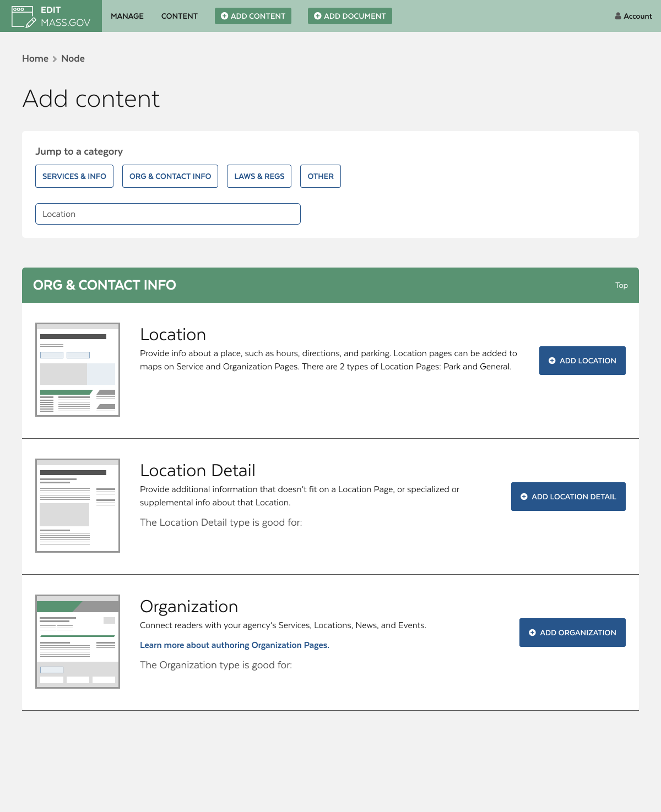The image size is (661, 812).
Task: Open Learn more about authoring Organization Pages
Action: (x=235, y=645)
